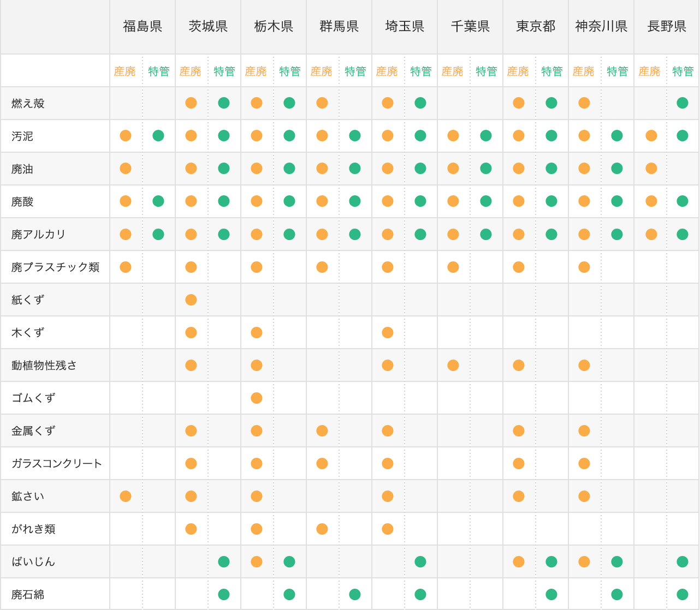Click the orange dot for ばいじん in 栃木県
The height and width of the screenshot is (610, 700).
pos(257,561)
